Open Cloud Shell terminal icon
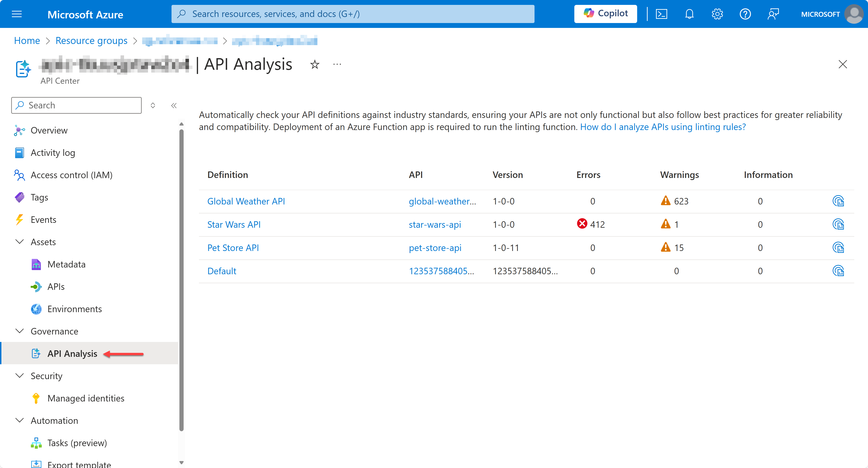Screen dimensions: 868x468 tap(661, 14)
